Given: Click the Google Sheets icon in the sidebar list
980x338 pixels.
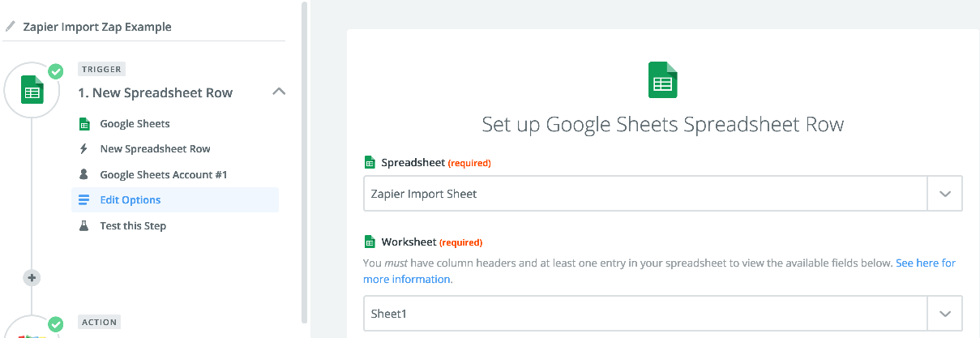Looking at the screenshot, I should pyautogui.click(x=83, y=124).
